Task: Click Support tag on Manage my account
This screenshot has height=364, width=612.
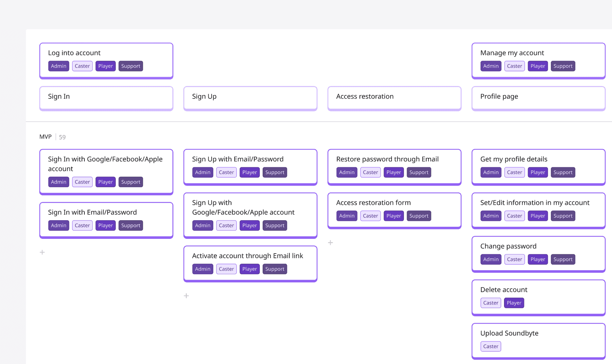Action: (x=563, y=66)
